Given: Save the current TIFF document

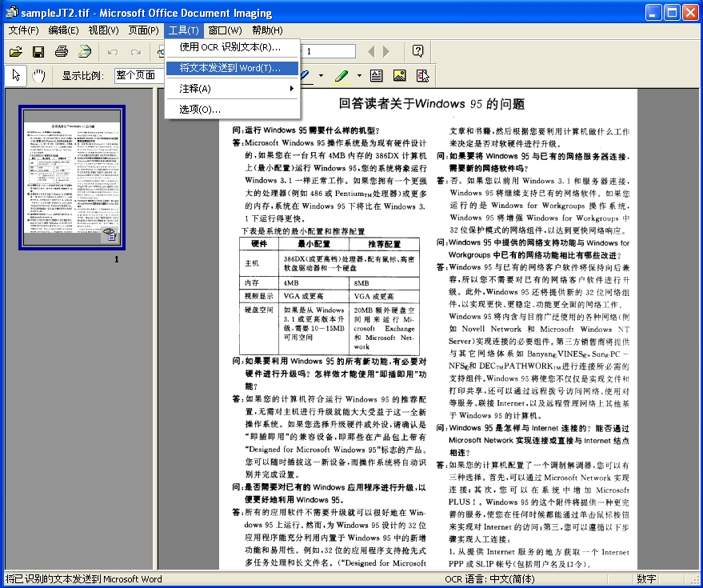Looking at the screenshot, I should coord(38,50).
